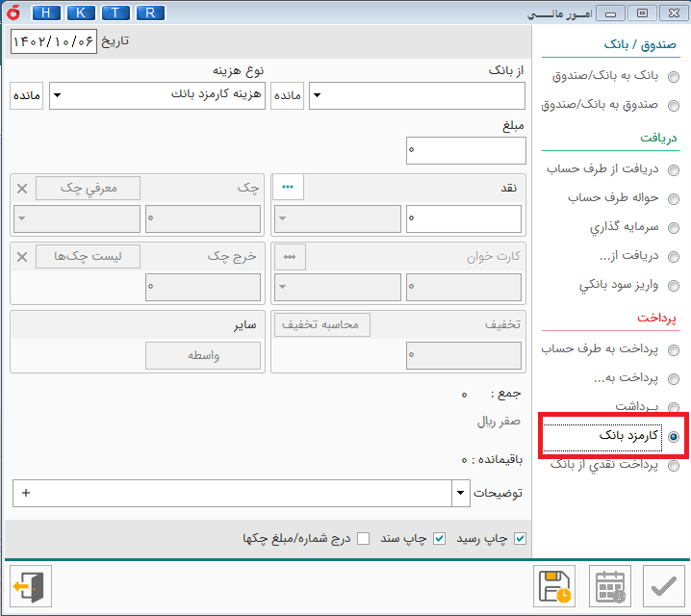This screenshot has width=691, height=616.
Task: Toggle the چاپ رسید checkbox
Action: (521, 538)
